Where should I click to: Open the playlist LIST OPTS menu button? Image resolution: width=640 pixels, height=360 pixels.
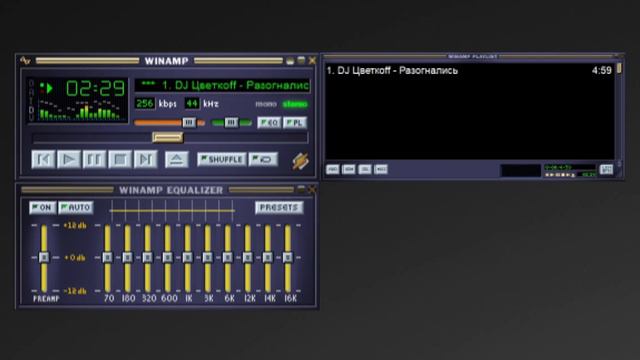click(x=607, y=169)
